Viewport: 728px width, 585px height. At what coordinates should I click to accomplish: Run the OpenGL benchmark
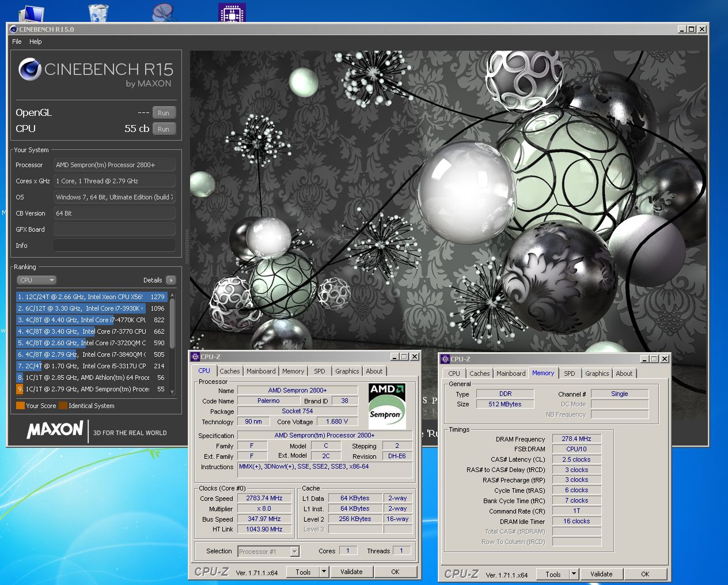tap(164, 113)
